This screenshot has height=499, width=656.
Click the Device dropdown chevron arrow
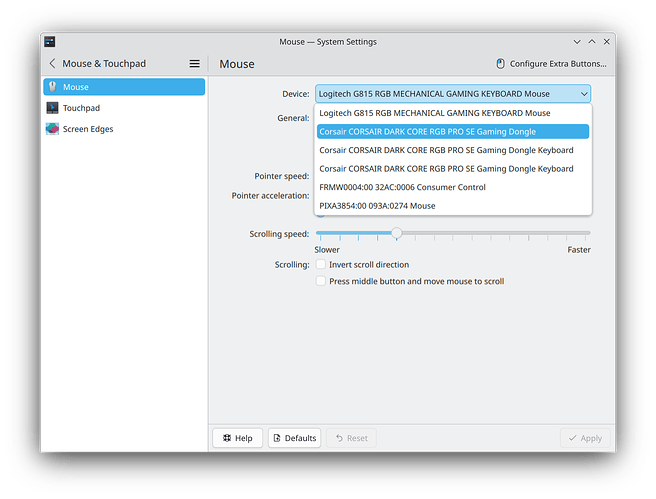pos(584,94)
